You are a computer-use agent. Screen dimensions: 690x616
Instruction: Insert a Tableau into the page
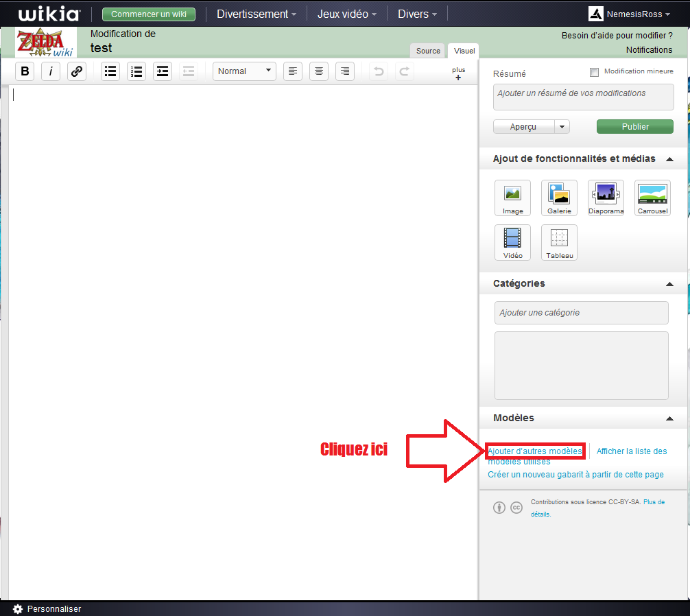point(559,242)
